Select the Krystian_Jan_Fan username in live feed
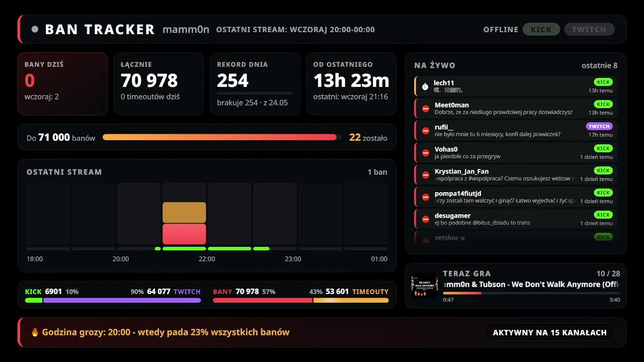The width and height of the screenshot is (644, 362). (462, 171)
